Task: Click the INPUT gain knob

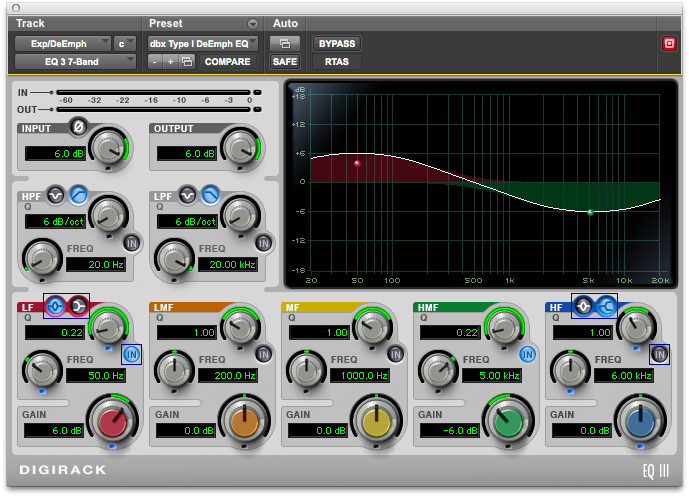Action: point(108,148)
